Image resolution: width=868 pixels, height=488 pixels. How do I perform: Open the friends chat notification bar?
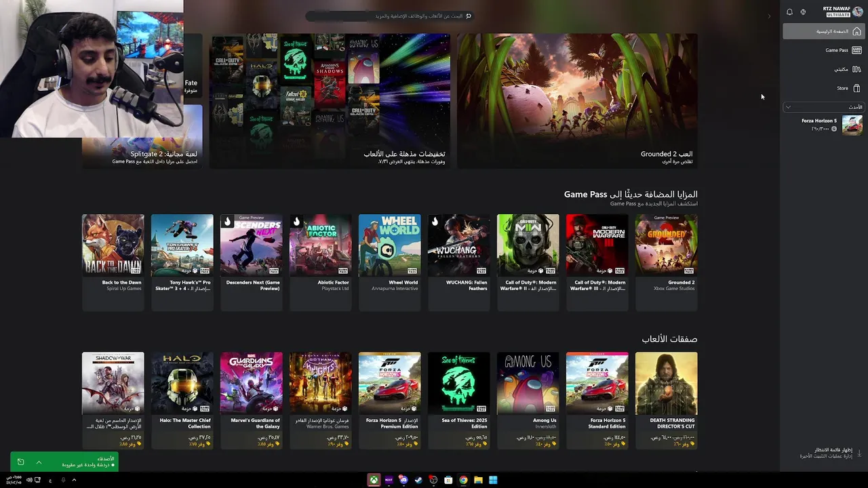[x=64, y=462]
